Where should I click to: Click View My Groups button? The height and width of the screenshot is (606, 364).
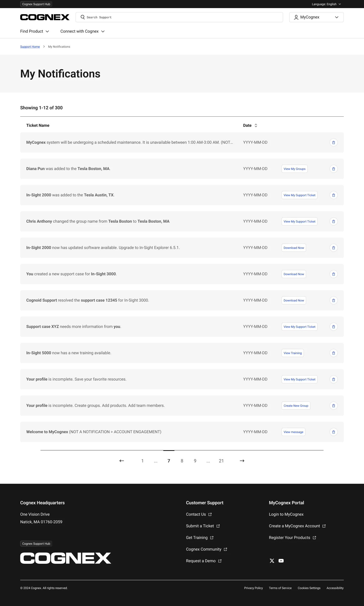pyautogui.click(x=294, y=169)
